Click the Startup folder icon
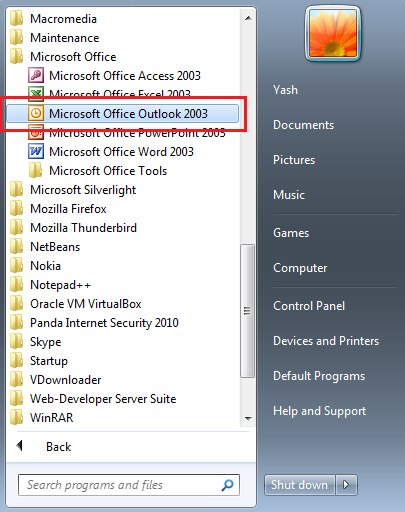The image size is (405, 512). click(x=17, y=361)
